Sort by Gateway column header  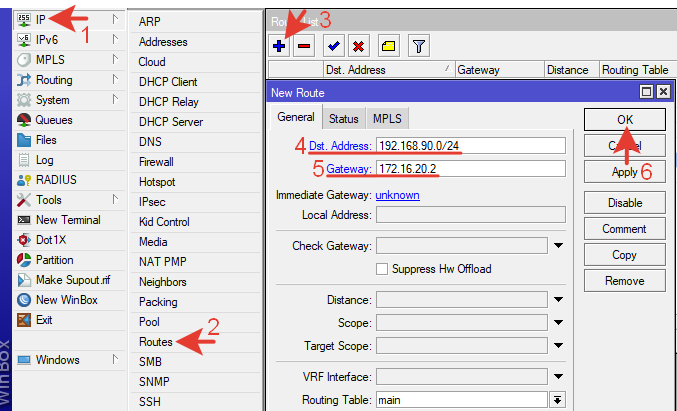[x=500, y=70]
